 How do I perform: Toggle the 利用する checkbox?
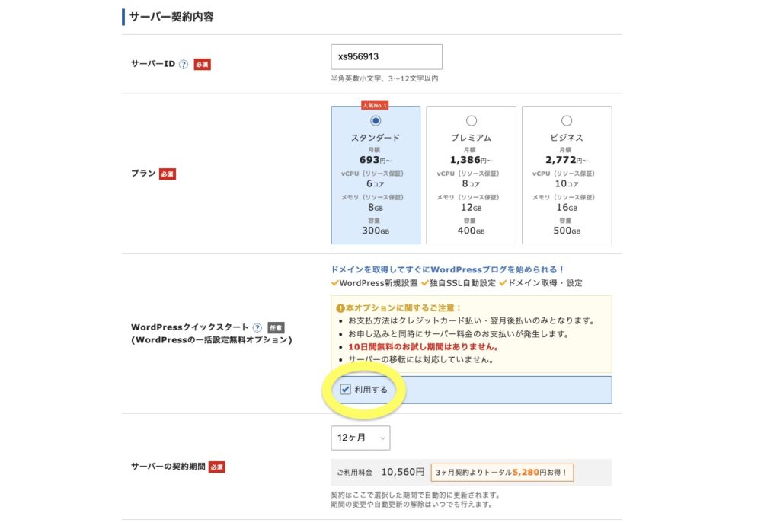346,390
